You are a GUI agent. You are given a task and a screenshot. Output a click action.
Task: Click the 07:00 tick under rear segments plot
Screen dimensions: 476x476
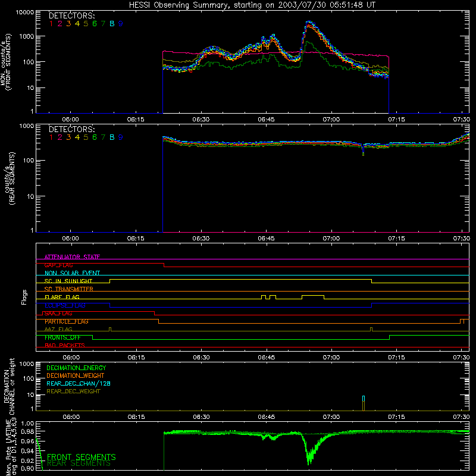pyautogui.click(x=331, y=239)
